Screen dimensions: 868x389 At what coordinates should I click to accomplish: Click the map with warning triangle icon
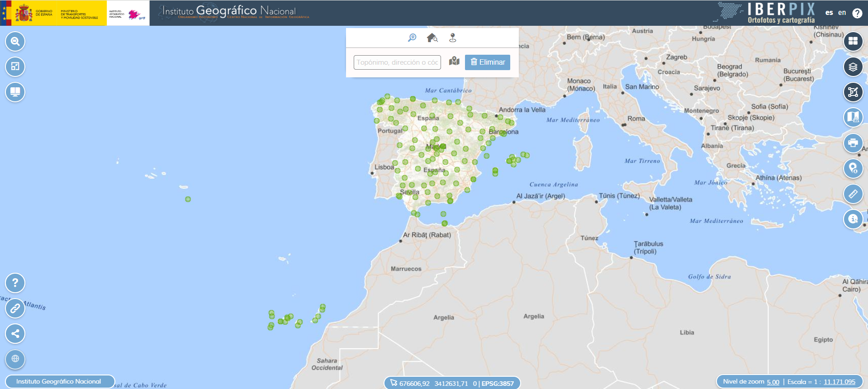coord(853,118)
